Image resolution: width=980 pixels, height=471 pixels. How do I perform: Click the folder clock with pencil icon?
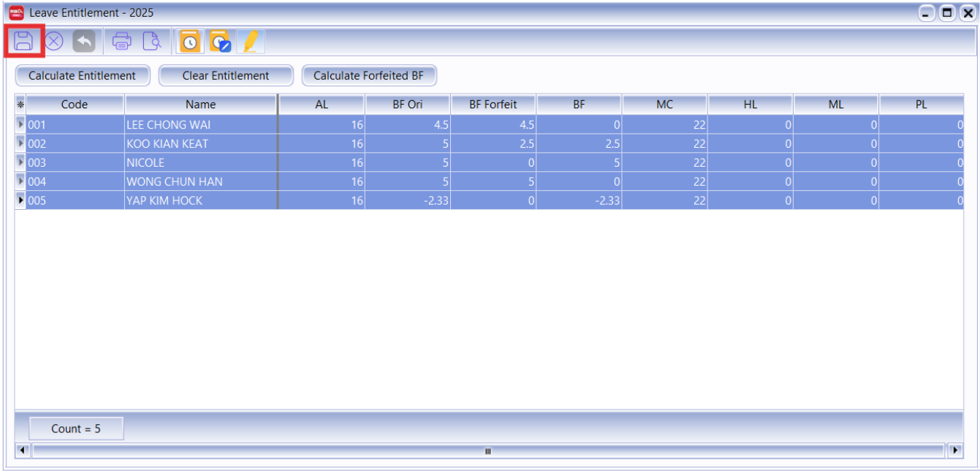click(219, 42)
